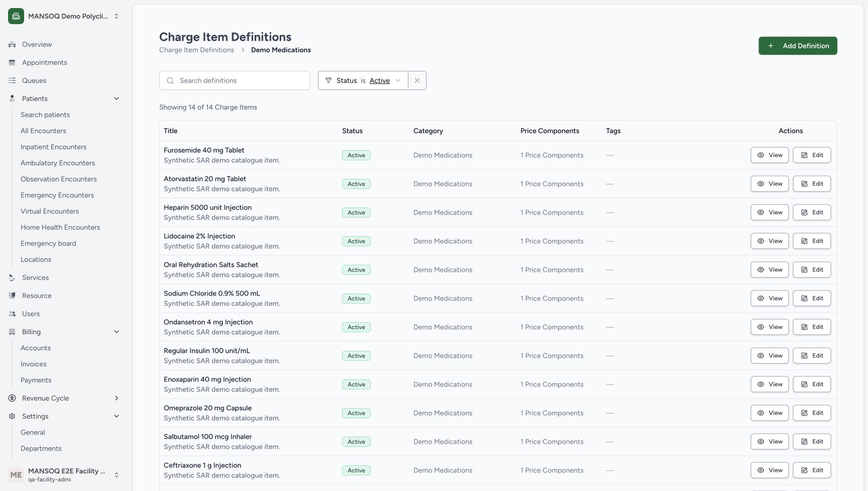Click the Billing sidebar icon

tap(12, 332)
